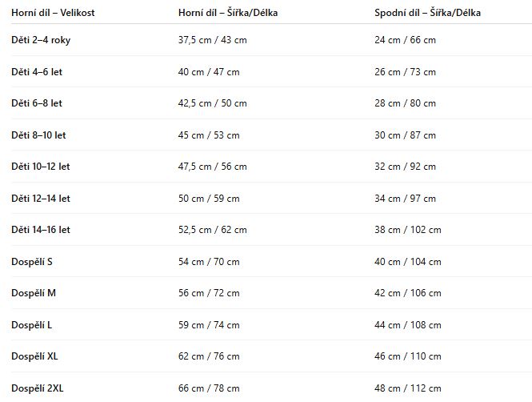Select the '48 cm / 112 cm' bottom measurement
Screen dimensions: 532x402
[407, 388]
